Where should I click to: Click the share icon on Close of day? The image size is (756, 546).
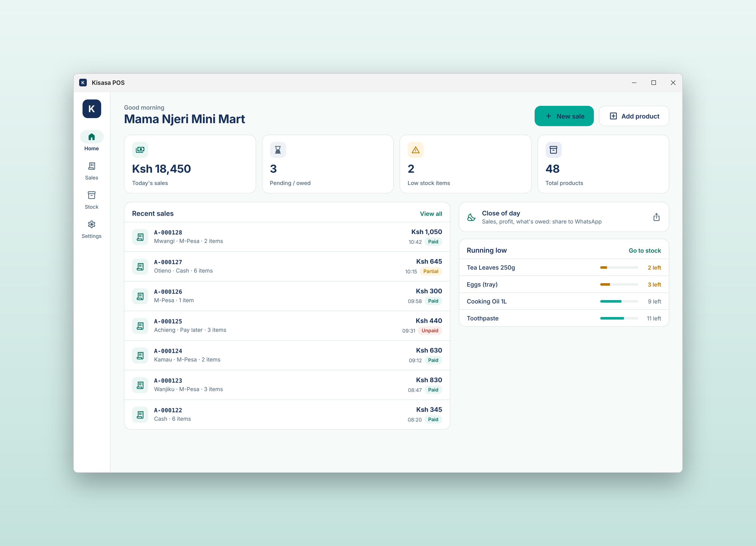click(656, 217)
